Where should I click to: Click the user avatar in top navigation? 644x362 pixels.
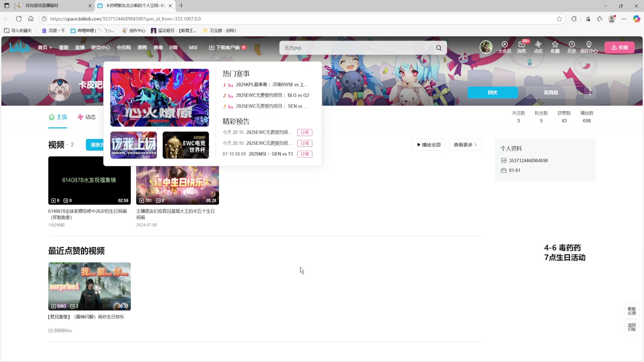coord(486,47)
